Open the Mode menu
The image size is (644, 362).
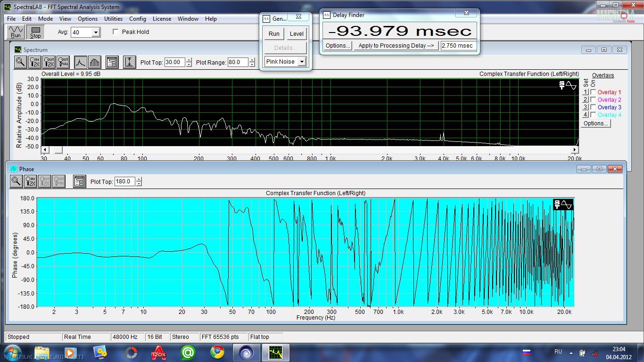46,19
